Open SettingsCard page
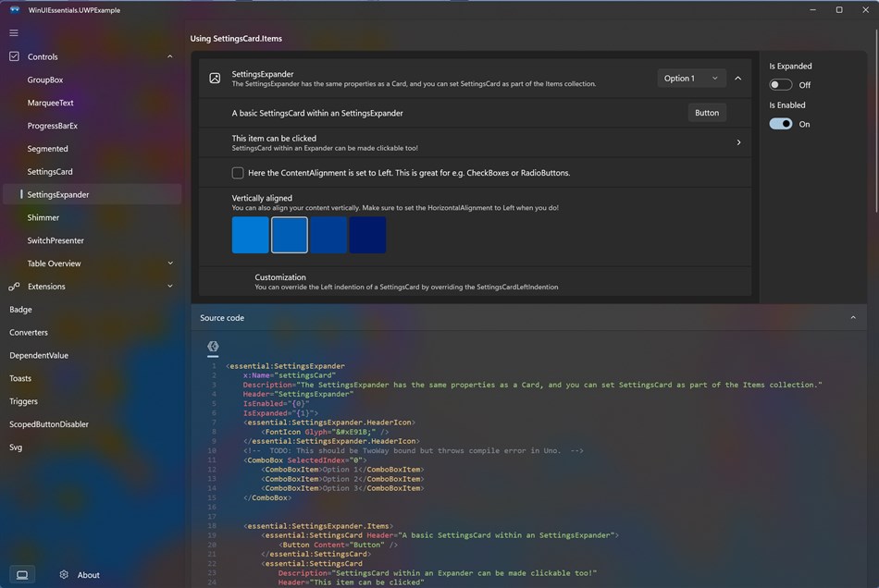Screen dimensions: 879x588 [92, 171]
